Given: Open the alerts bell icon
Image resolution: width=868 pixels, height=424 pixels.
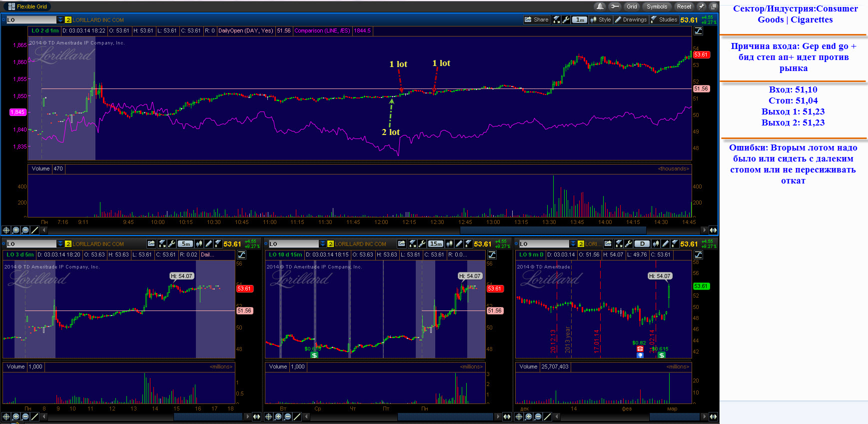Looking at the screenshot, I should pos(600,6).
